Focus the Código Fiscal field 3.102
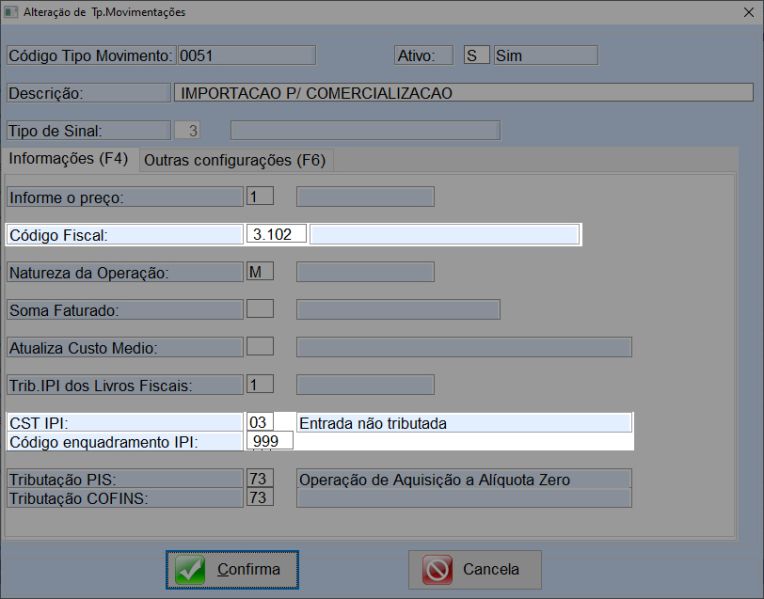 [x=276, y=234]
